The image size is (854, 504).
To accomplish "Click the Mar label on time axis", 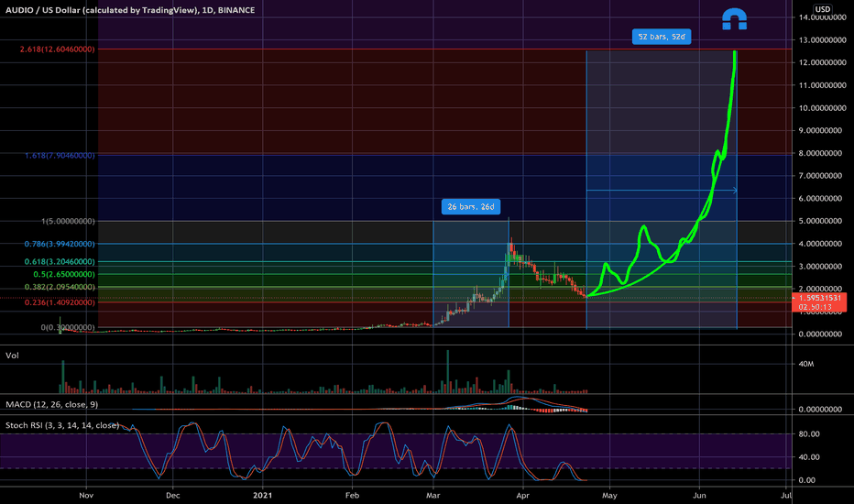I will (x=433, y=495).
